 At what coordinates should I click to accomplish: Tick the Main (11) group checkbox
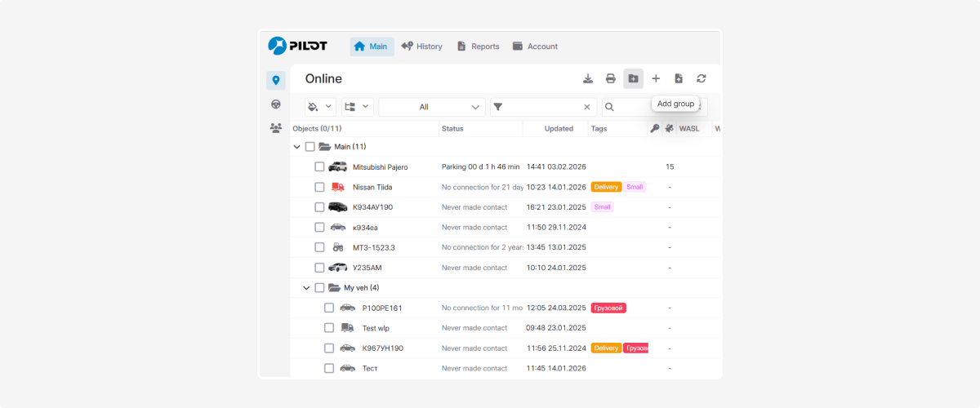[x=310, y=147]
